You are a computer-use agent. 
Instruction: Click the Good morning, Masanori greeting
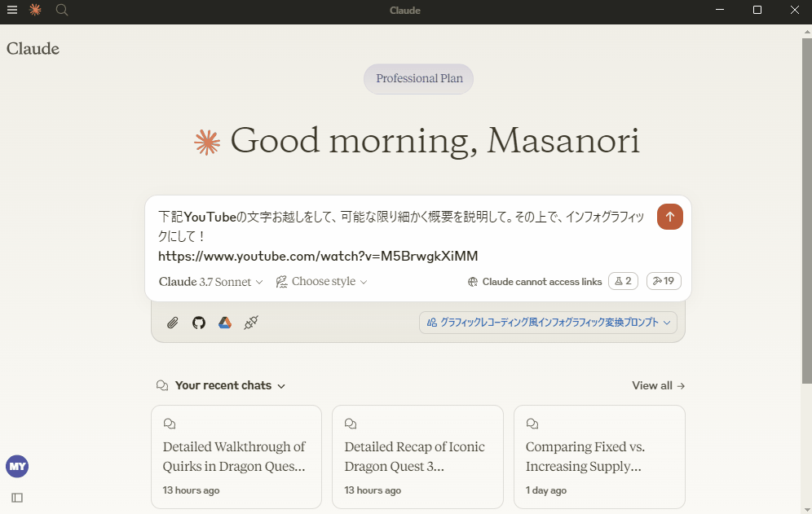[435, 141]
